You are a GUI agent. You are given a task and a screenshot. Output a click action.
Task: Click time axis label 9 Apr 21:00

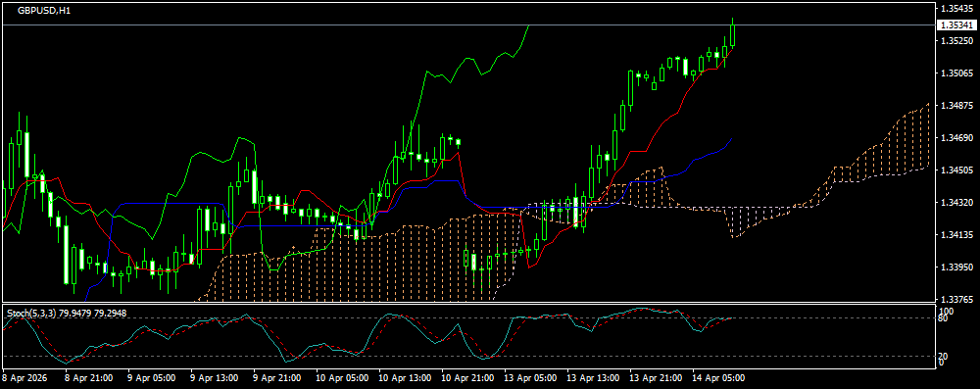277,378
